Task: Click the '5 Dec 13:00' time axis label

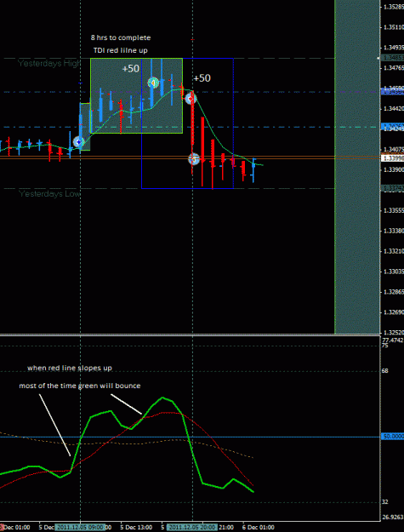Action: [136, 527]
